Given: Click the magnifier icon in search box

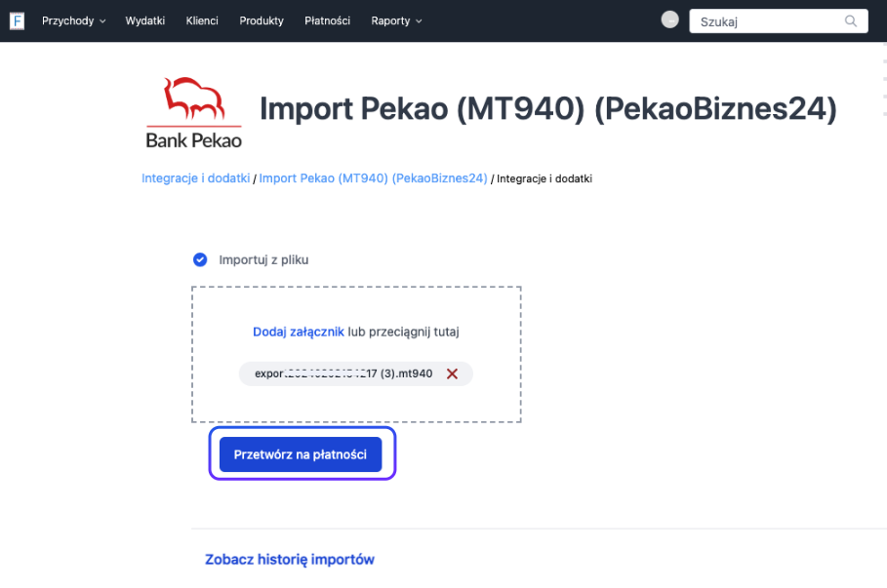Looking at the screenshot, I should click(x=850, y=20).
